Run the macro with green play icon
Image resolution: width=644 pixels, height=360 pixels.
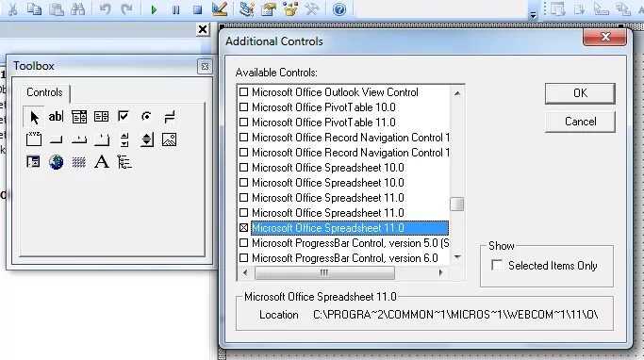(x=154, y=9)
